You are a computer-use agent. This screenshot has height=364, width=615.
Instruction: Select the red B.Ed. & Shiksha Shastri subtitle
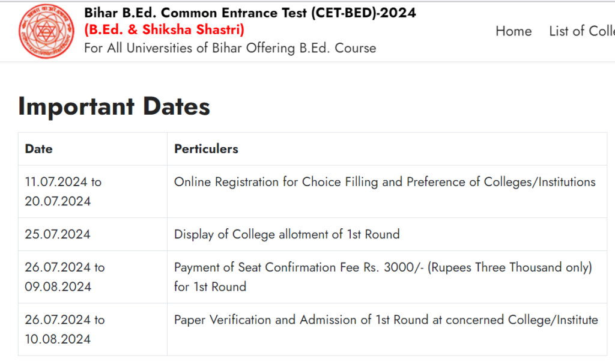pyautogui.click(x=165, y=29)
